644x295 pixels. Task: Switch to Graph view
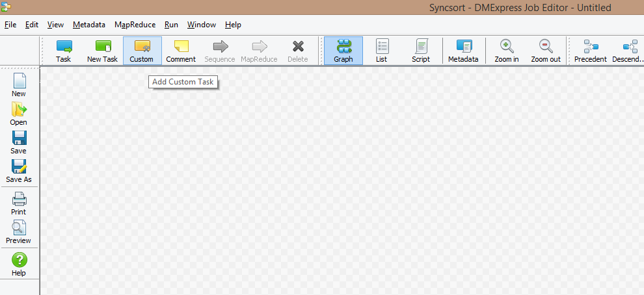343,51
